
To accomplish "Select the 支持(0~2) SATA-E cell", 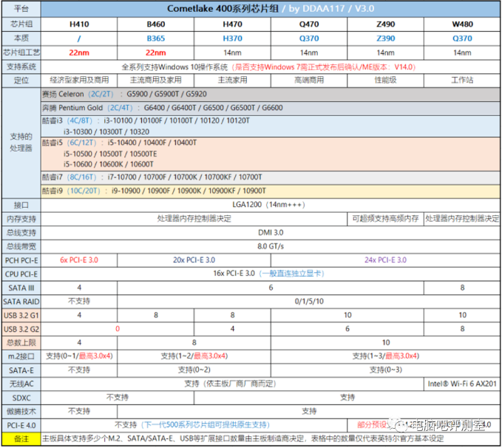I will pyautogui.click(x=194, y=370).
